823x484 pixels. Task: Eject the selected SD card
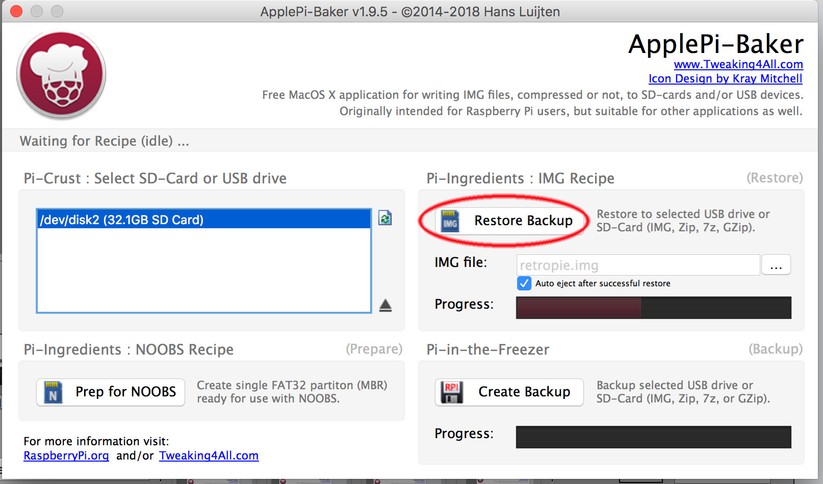(x=385, y=305)
